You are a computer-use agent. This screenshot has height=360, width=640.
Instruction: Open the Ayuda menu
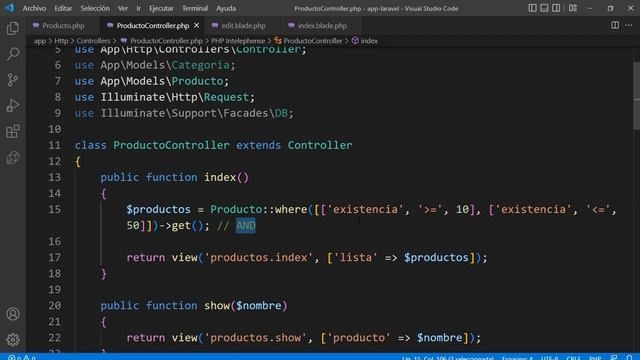[226, 8]
